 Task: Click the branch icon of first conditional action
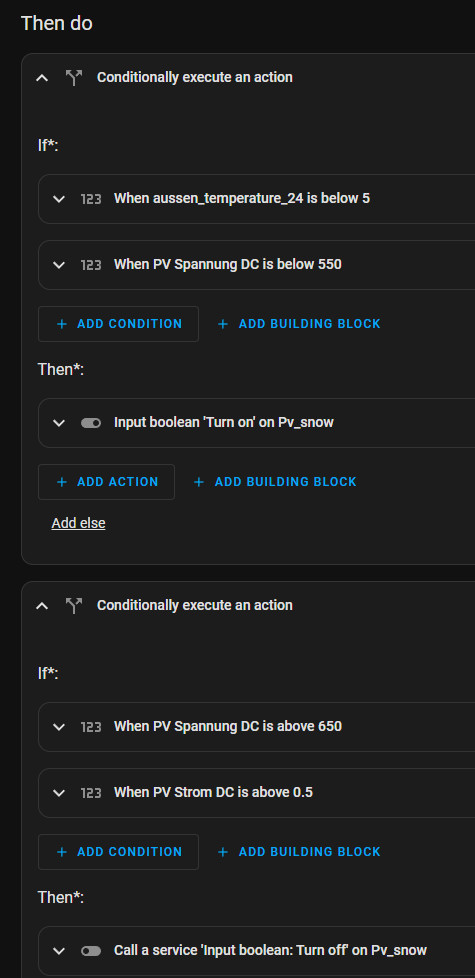point(74,78)
